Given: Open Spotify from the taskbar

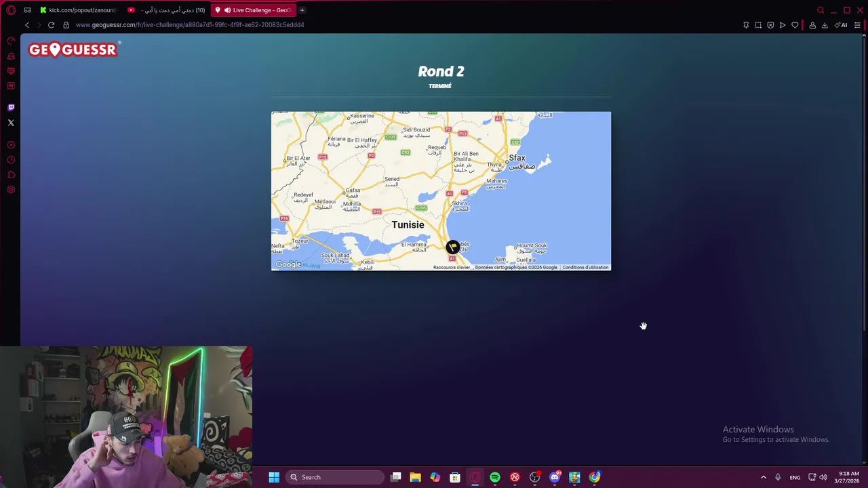Looking at the screenshot, I should (495, 477).
